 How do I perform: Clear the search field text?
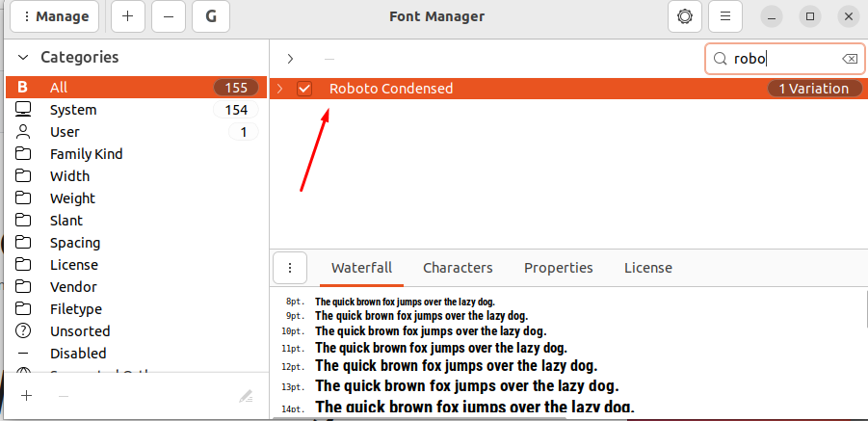point(849,59)
